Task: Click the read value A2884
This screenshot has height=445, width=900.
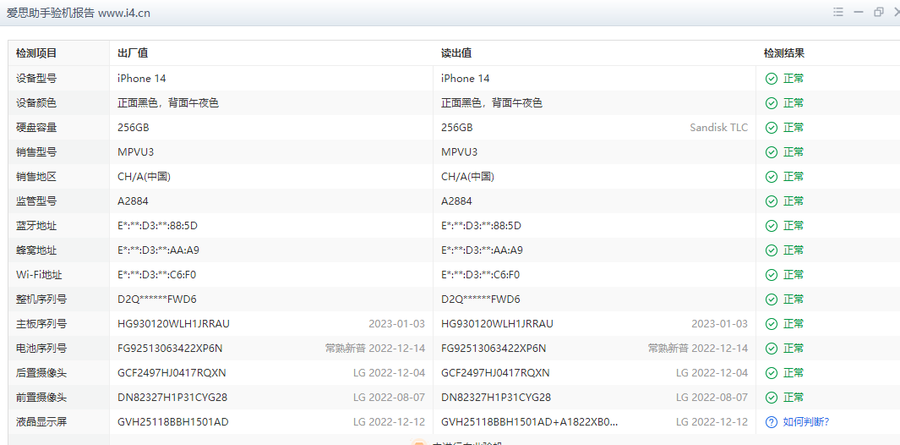Action: click(x=456, y=202)
